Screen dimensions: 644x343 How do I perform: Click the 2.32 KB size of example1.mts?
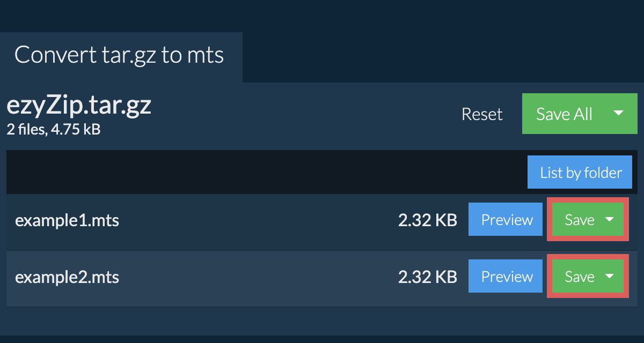click(x=427, y=220)
